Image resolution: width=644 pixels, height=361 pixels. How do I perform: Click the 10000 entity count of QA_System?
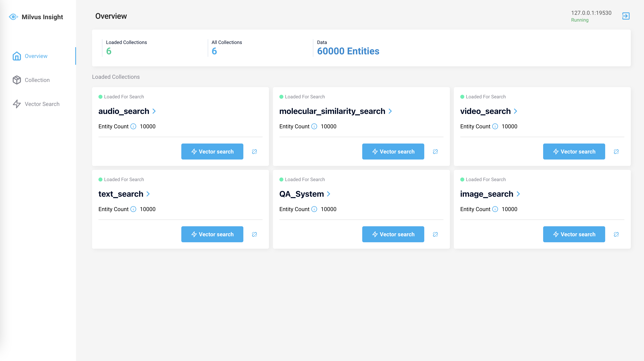pos(328,209)
